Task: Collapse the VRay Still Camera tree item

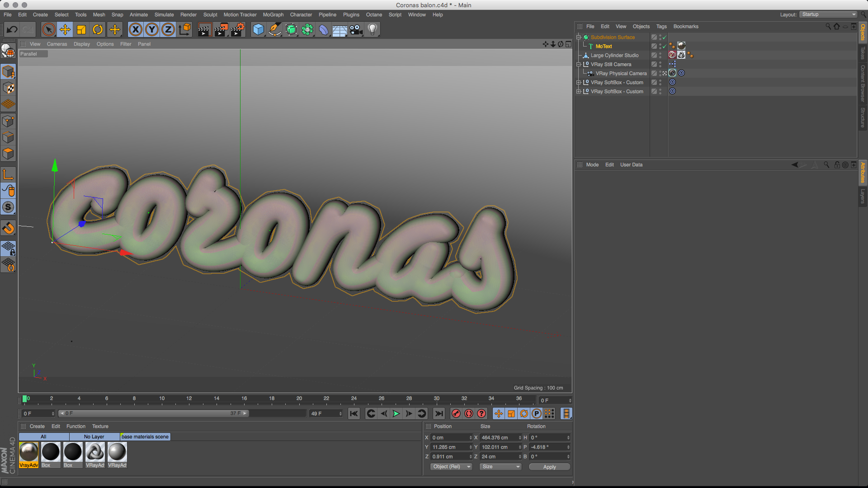Action: tap(578, 64)
